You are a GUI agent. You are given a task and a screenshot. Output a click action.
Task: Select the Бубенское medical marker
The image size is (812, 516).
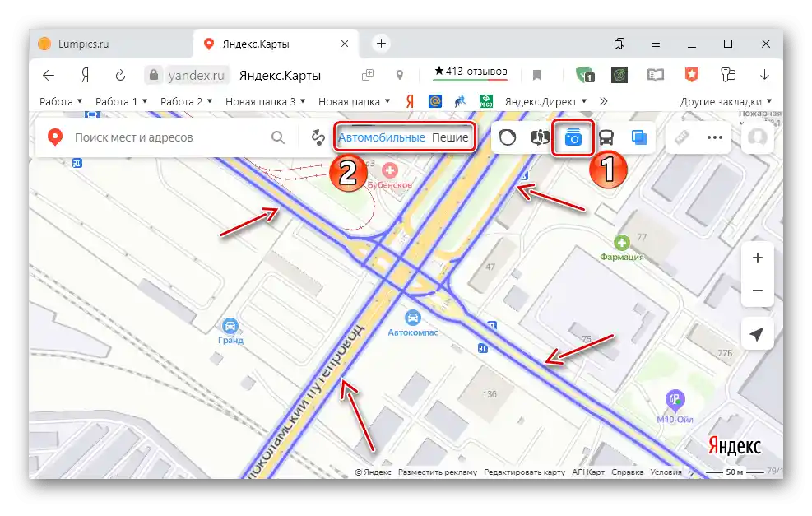(389, 170)
